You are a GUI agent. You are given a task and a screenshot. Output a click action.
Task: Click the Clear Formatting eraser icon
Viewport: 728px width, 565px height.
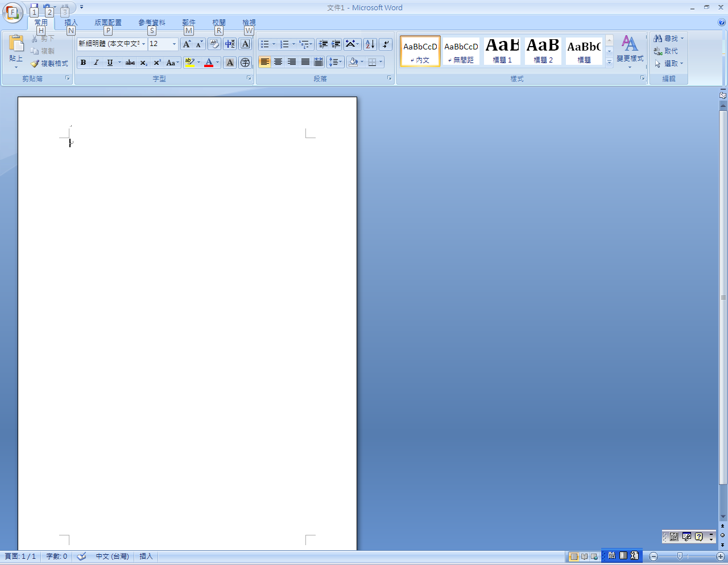[x=214, y=44]
